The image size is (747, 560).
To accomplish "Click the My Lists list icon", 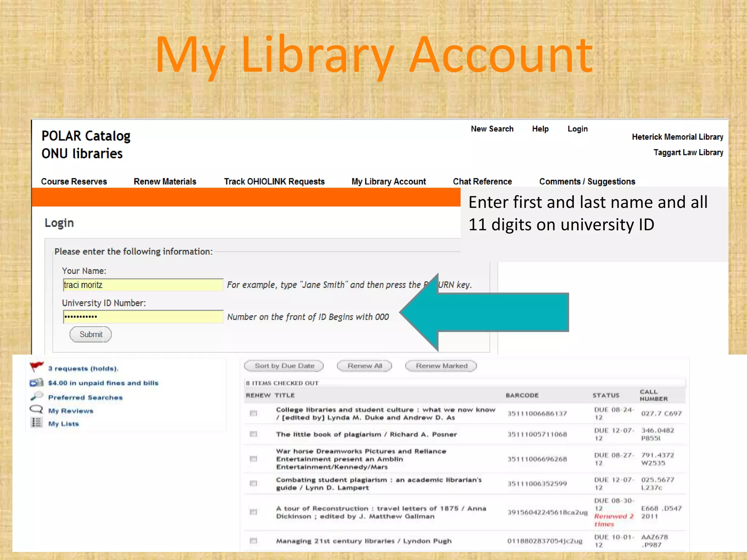I will click(x=36, y=423).
